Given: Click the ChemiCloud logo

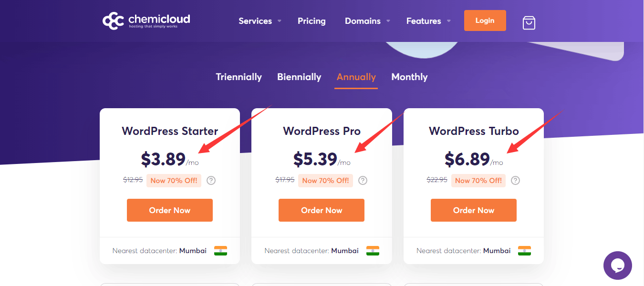Looking at the screenshot, I should (x=146, y=20).
